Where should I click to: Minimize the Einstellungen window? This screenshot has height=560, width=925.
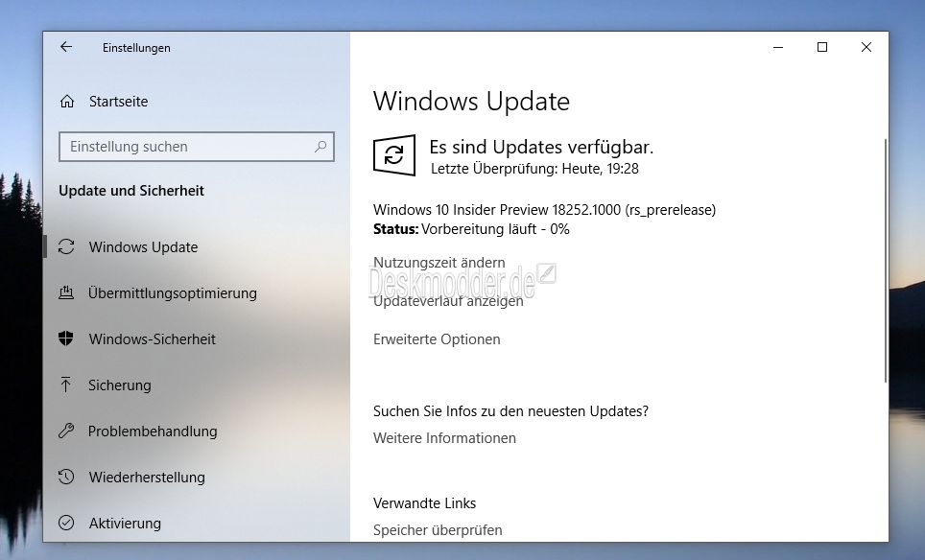click(778, 47)
